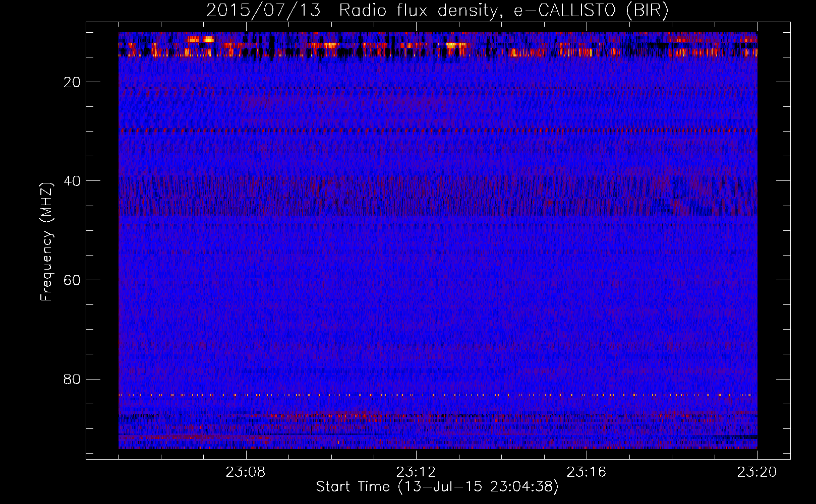Click the '23:12' time tick label
816x504 pixels.
pos(416,472)
